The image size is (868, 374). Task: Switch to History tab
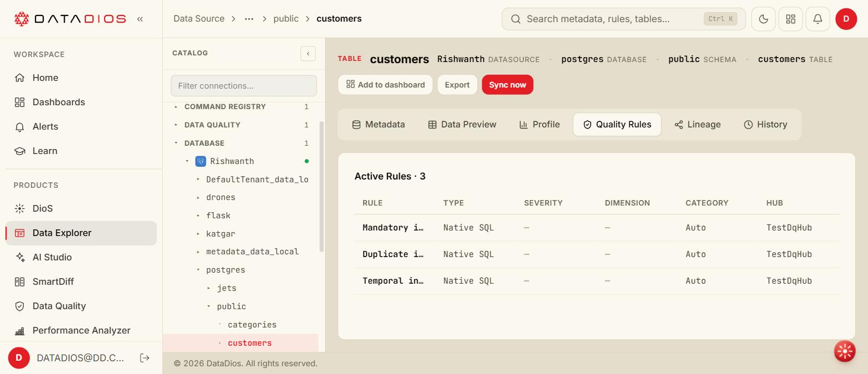click(766, 125)
